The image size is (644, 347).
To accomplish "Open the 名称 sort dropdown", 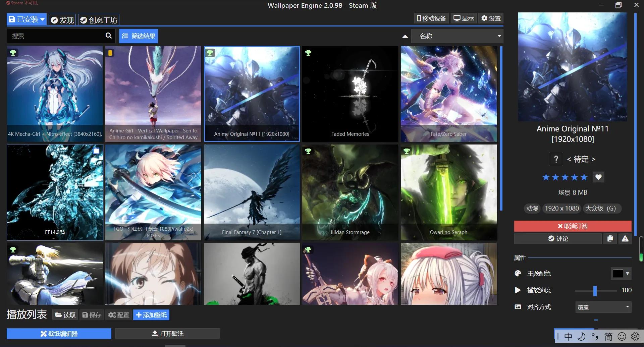I will pos(458,36).
